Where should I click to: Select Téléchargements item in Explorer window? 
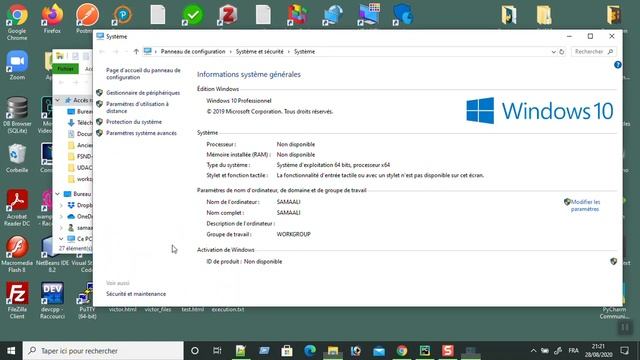(x=80, y=123)
